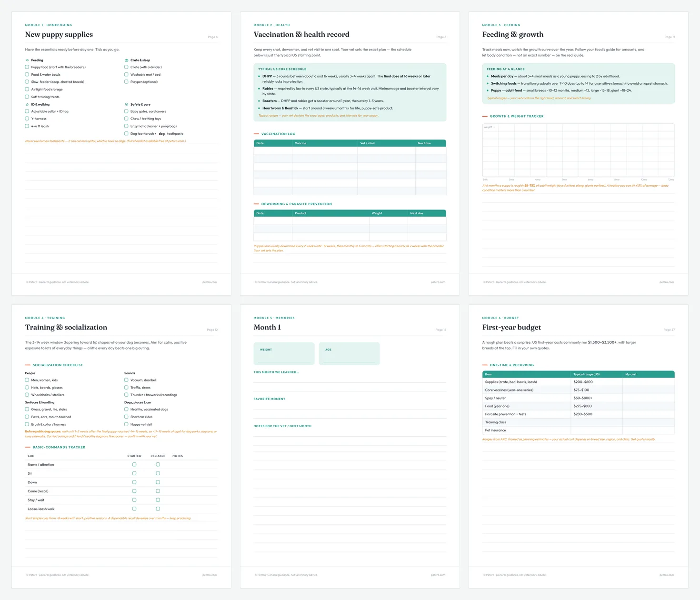Viewport: 700px width, 600px height.
Task: Click the shield icon beside Safety & care
Action: coord(126,105)
